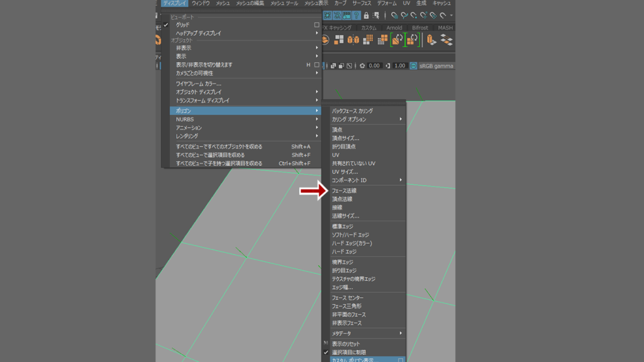
Task: Switch to the Bifrost shelf tab
Action: pos(419,28)
